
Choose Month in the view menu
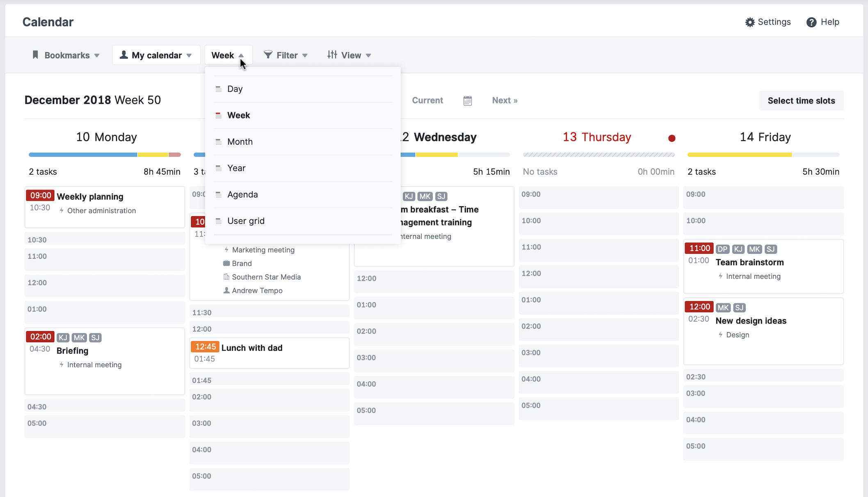click(303, 142)
